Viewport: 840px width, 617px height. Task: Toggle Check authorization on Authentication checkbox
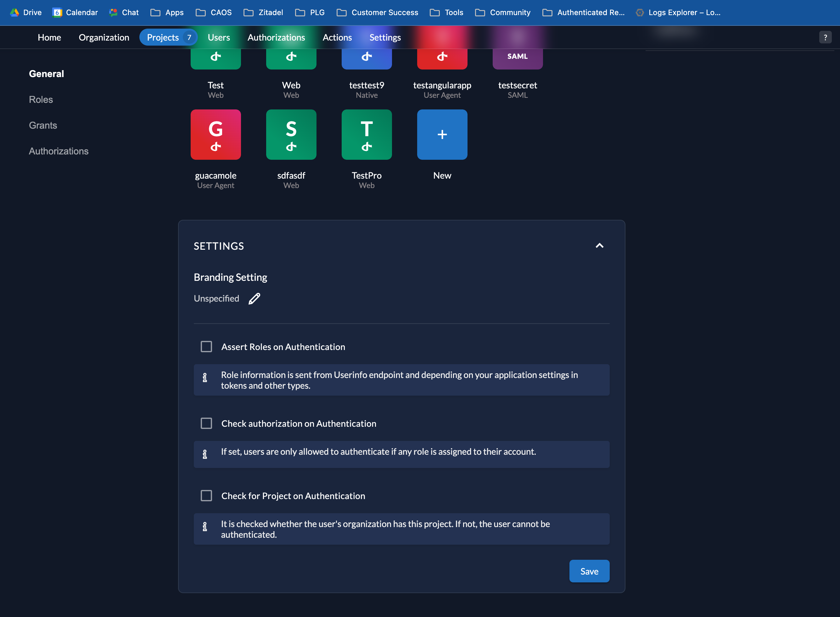point(206,424)
